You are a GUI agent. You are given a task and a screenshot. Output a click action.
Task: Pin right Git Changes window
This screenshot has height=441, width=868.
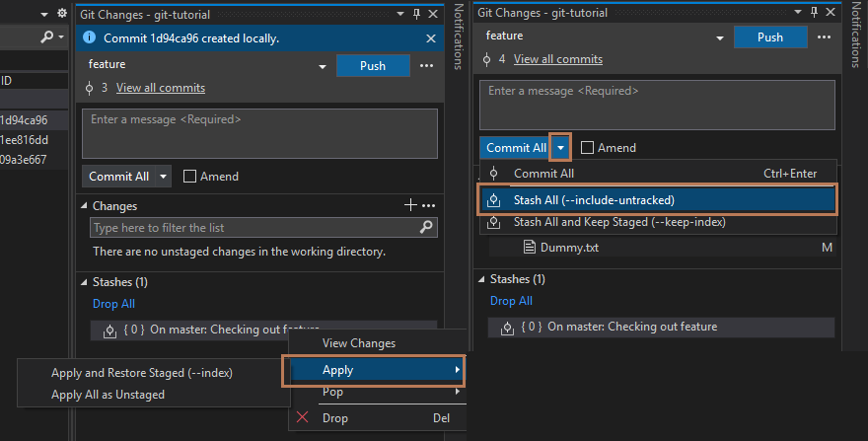pos(815,12)
